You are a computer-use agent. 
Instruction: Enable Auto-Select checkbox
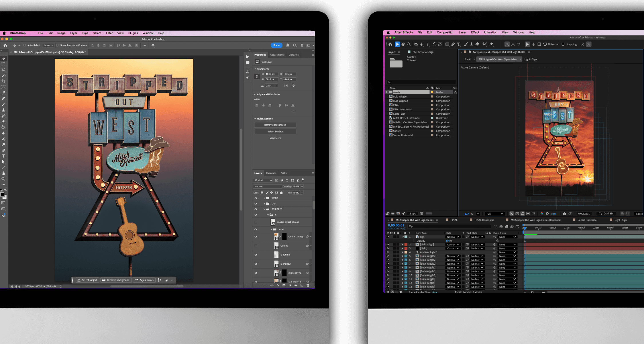coord(25,45)
